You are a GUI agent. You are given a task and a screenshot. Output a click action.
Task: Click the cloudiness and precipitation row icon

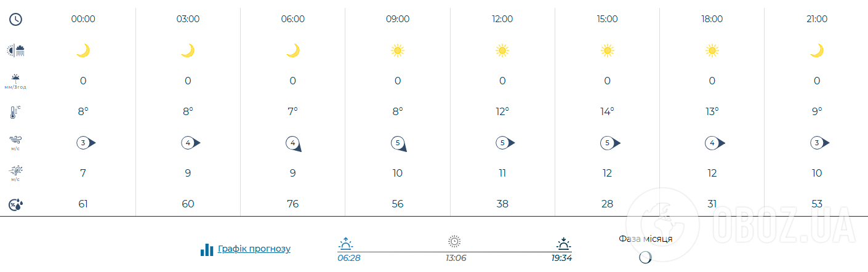[16, 50]
